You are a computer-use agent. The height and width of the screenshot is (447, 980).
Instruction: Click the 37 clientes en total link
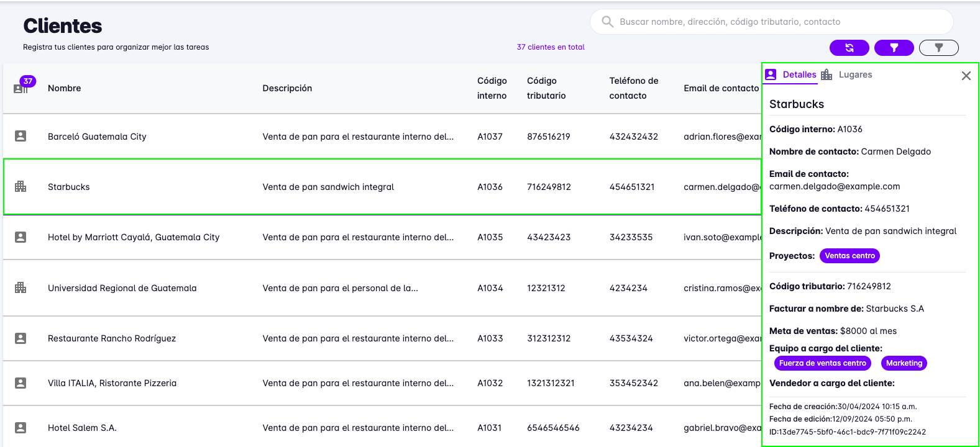click(551, 47)
